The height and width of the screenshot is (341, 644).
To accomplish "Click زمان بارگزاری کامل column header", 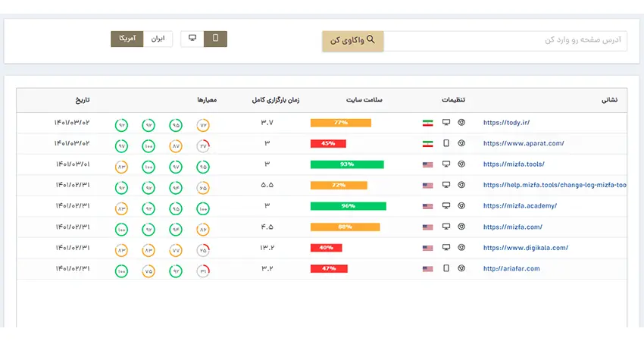I will point(276,100).
